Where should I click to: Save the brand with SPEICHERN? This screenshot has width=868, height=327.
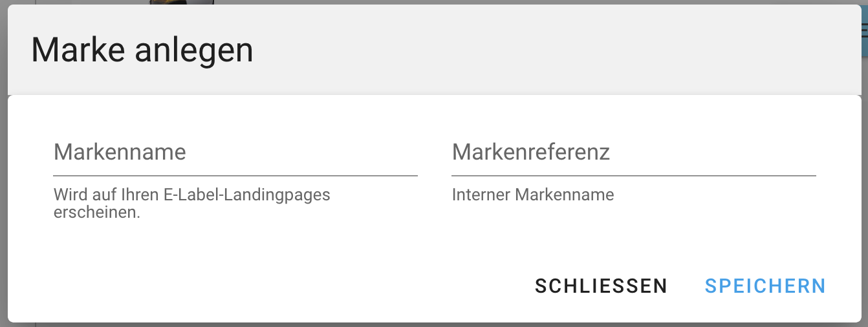[x=765, y=286]
